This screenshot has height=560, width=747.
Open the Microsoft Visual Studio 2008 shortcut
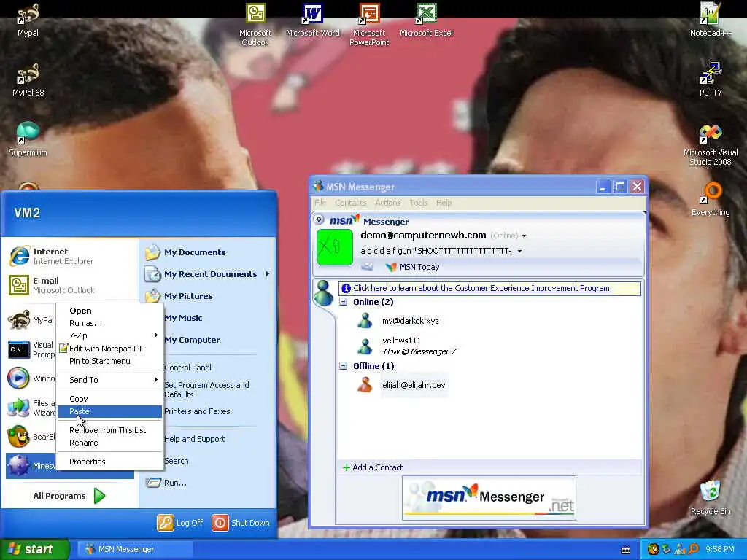click(x=711, y=144)
